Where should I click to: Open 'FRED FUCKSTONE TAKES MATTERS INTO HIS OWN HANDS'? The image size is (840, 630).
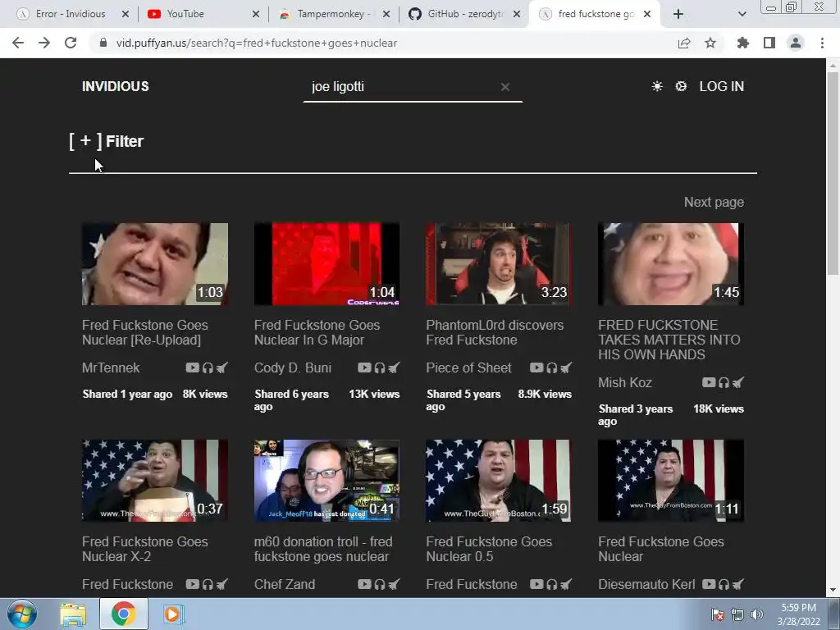point(669,340)
